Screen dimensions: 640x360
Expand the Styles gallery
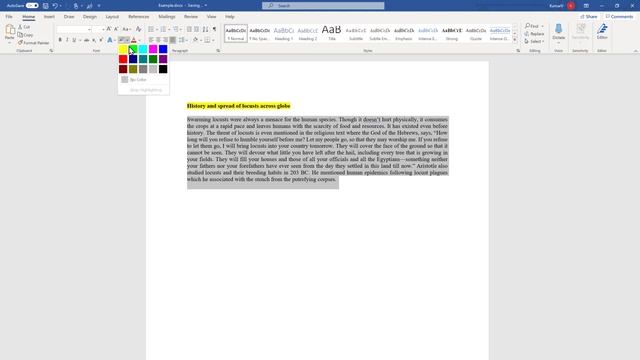pos(515,40)
